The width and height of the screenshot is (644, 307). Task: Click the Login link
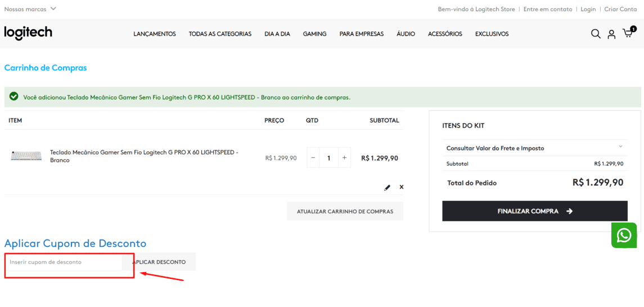pyautogui.click(x=588, y=9)
